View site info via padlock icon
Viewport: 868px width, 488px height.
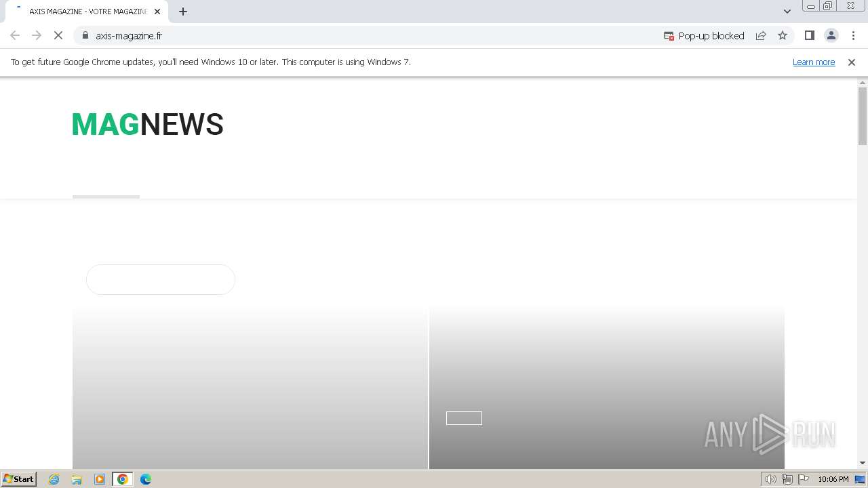point(85,35)
